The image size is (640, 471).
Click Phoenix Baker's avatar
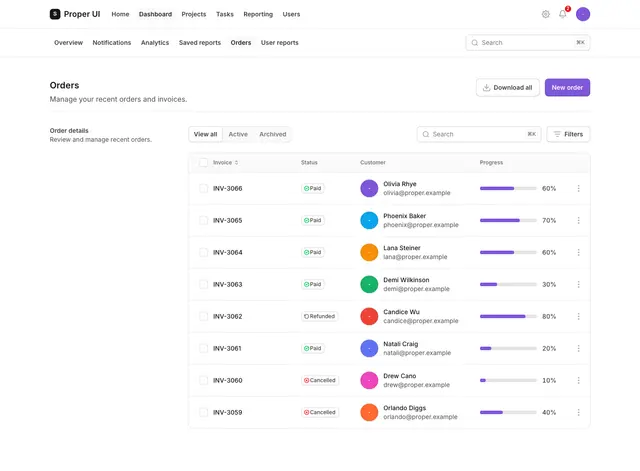(369, 220)
